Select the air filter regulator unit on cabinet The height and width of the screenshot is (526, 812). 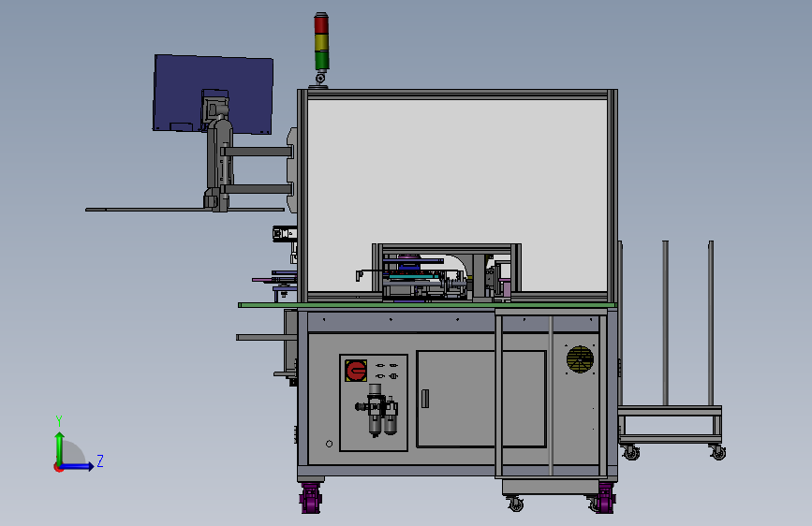(x=376, y=410)
